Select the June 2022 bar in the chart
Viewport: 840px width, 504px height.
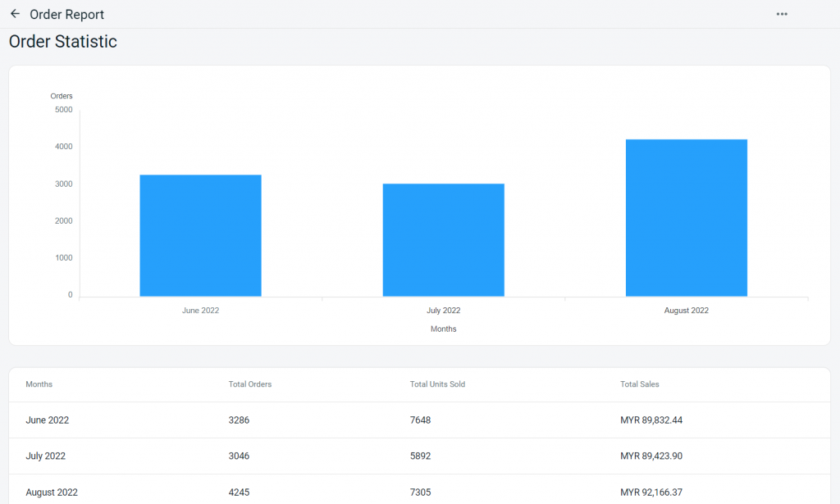[200, 234]
